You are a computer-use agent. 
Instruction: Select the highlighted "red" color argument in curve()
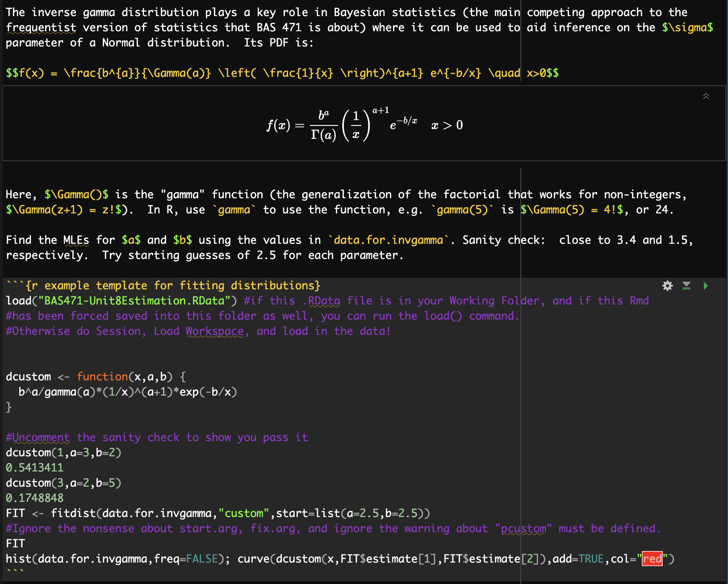click(652, 559)
